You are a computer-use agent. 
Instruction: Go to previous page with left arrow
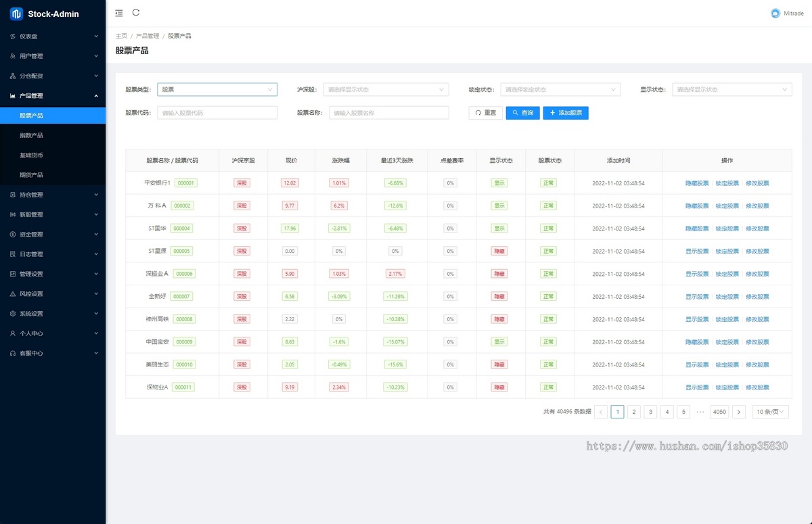[x=601, y=412]
